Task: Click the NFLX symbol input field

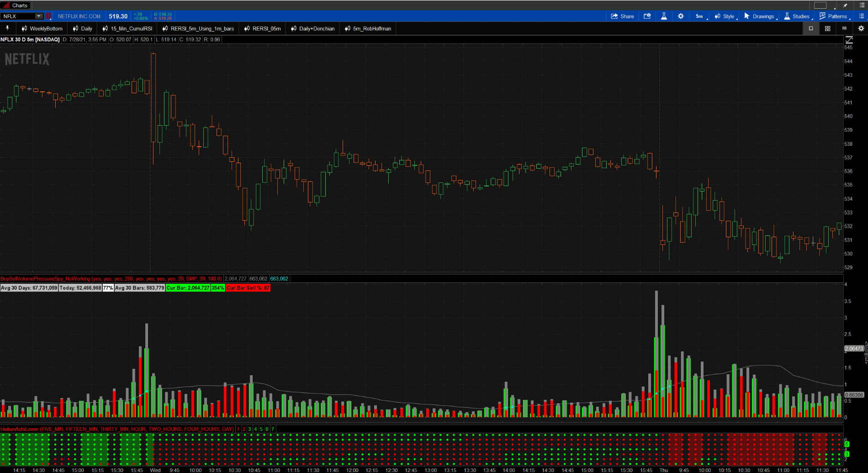Action: click(x=18, y=16)
